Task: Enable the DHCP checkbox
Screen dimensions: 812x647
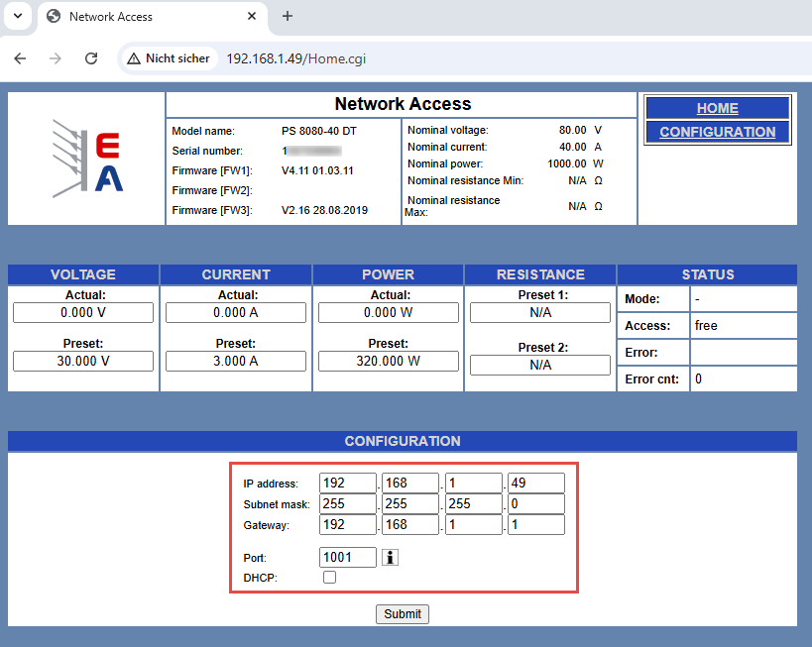Action: pyautogui.click(x=330, y=578)
